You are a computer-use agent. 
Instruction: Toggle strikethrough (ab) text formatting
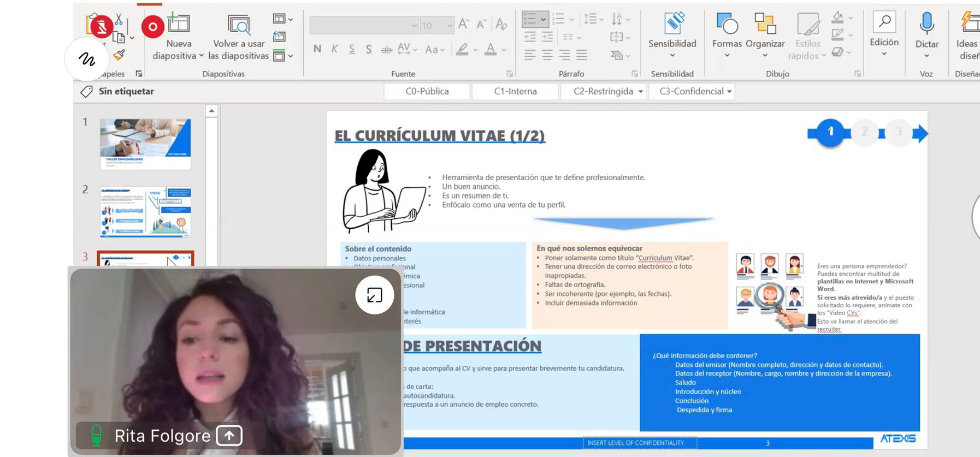click(x=386, y=50)
